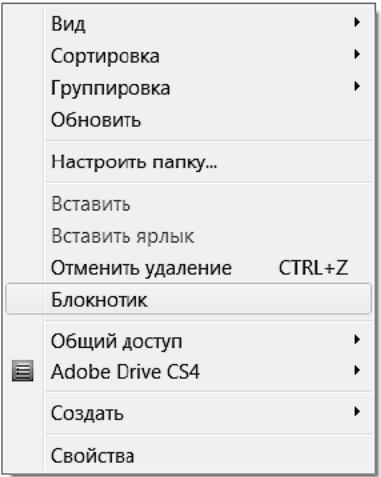Choose Создать from the menu
381x477 pixels.
pyautogui.click(x=189, y=413)
